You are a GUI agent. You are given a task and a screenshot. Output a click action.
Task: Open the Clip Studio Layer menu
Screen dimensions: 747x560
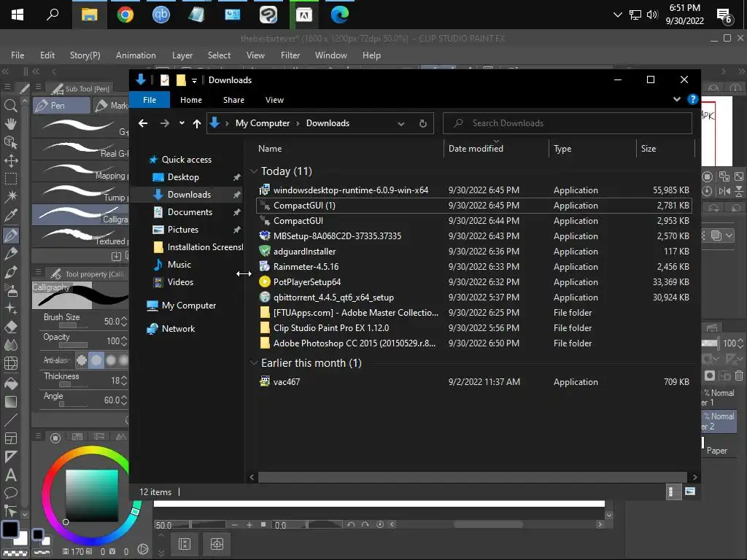[x=182, y=55]
